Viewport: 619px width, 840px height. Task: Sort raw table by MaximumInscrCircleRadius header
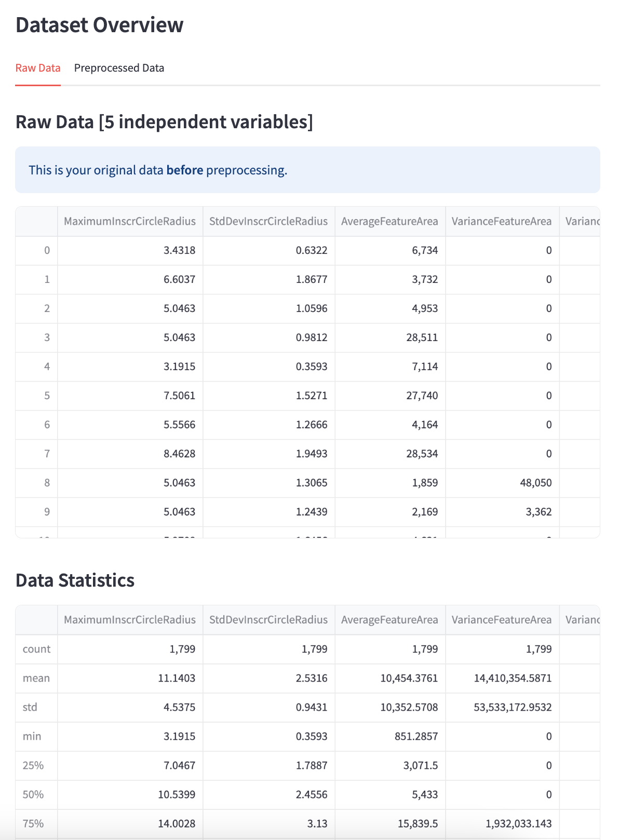[x=130, y=221]
